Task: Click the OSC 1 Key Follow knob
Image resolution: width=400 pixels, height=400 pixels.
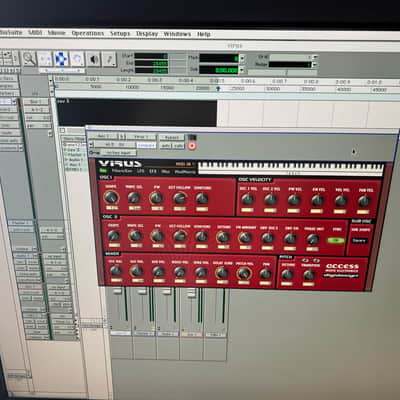Action: pyautogui.click(x=180, y=199)
